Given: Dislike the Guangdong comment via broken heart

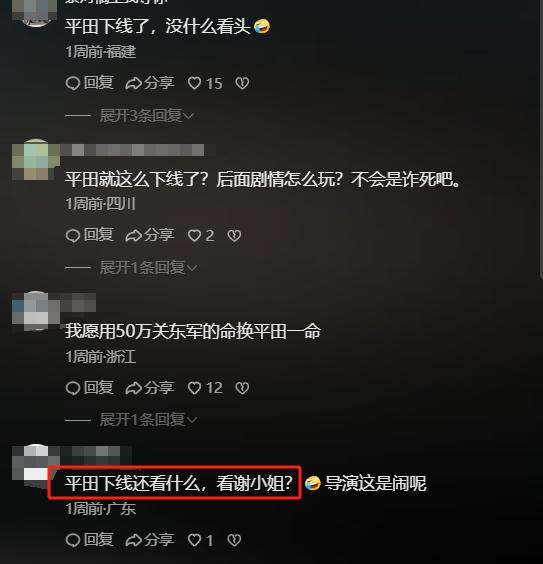Looking at the screenshot, I should 234,540.
